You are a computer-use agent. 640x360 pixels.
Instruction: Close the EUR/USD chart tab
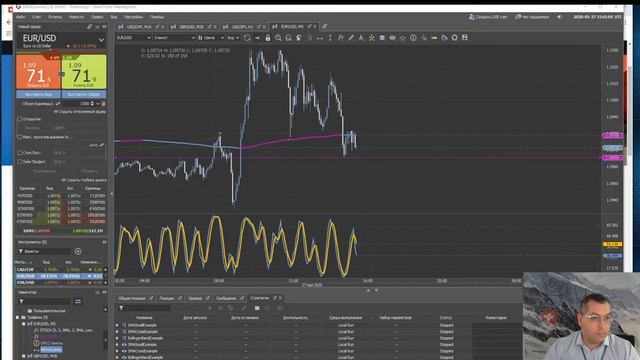(315, 27)
